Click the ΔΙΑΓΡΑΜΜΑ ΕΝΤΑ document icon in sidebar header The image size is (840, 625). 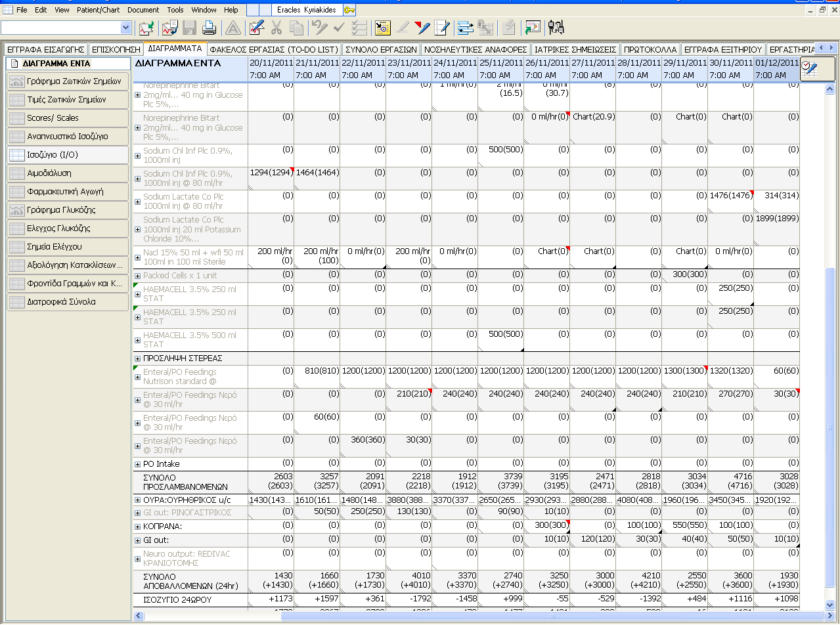tap(14, 64)
